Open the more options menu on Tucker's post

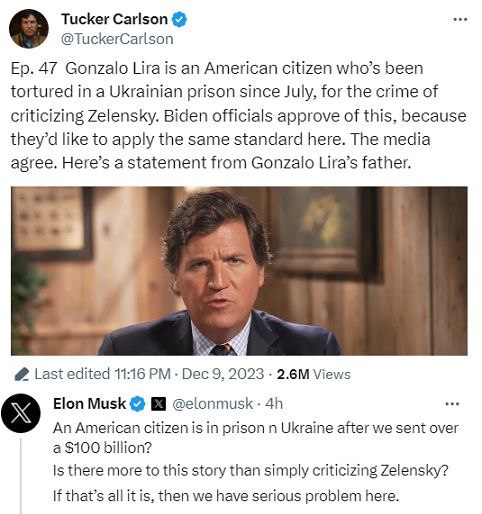point(460,19)
